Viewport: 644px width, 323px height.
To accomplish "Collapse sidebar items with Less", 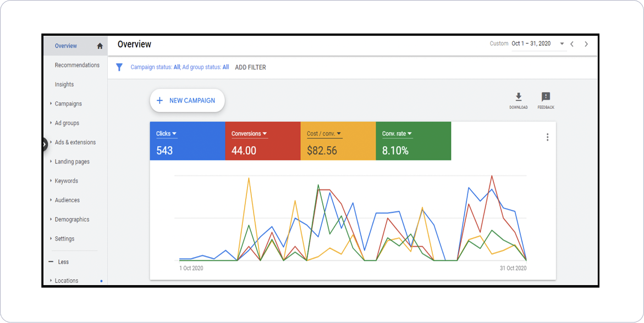I will 63,262.
